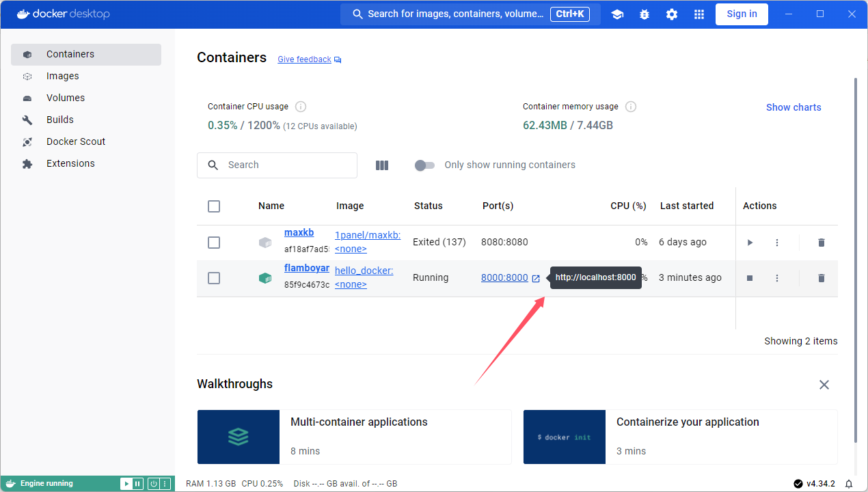Click the 8080:8080 port text
The height and width of the screenshot is (492, 868).
(504, 243)
